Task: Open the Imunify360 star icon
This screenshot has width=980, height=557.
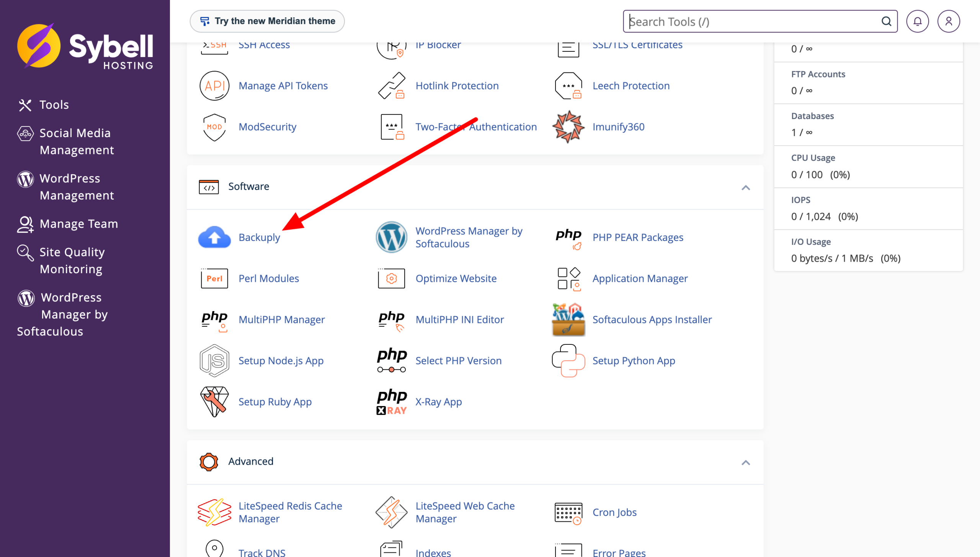Action: coord(568,127)
